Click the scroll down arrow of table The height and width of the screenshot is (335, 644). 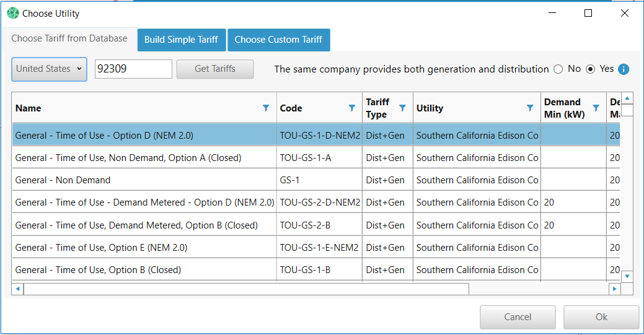627,276
